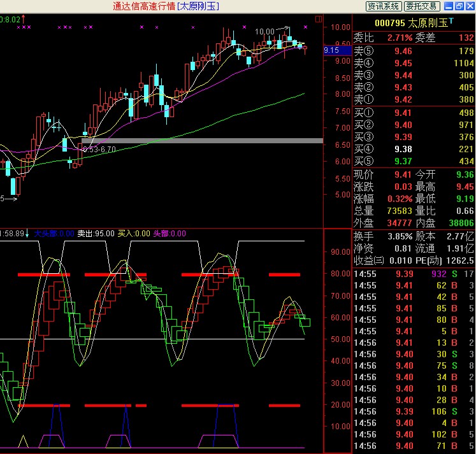Screen dimensions: 476x454
Task: Click the 委差 132 value
Action: pyautogui.click(x=466, y=38)
